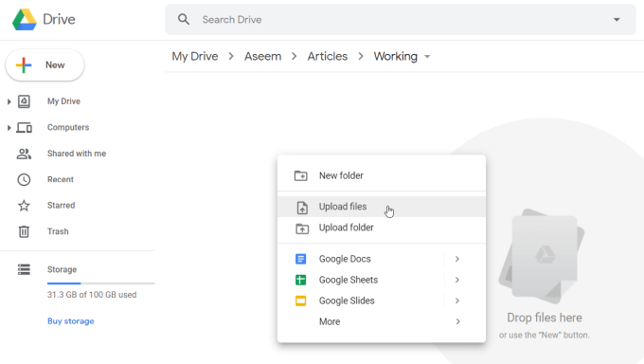This screenshot has height=364, width=644.
Task: Choose Google Sheets from menu
Action: pyautogui.click(x=382, y=280)
